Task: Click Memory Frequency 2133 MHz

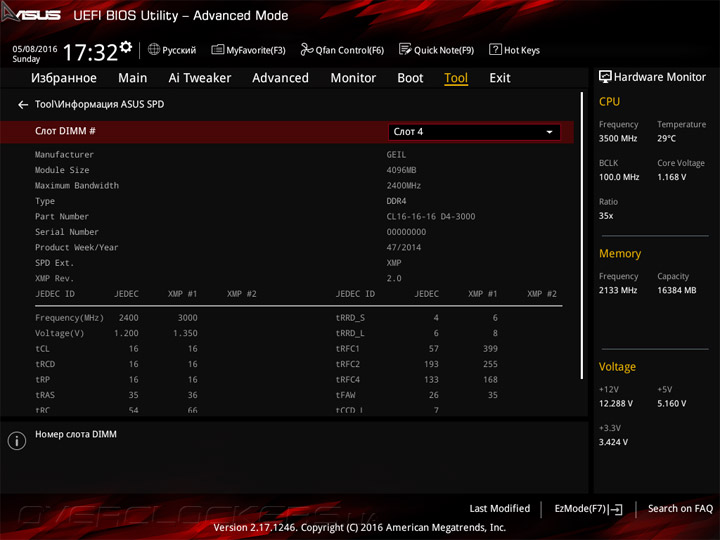Action: click(618, 290)
